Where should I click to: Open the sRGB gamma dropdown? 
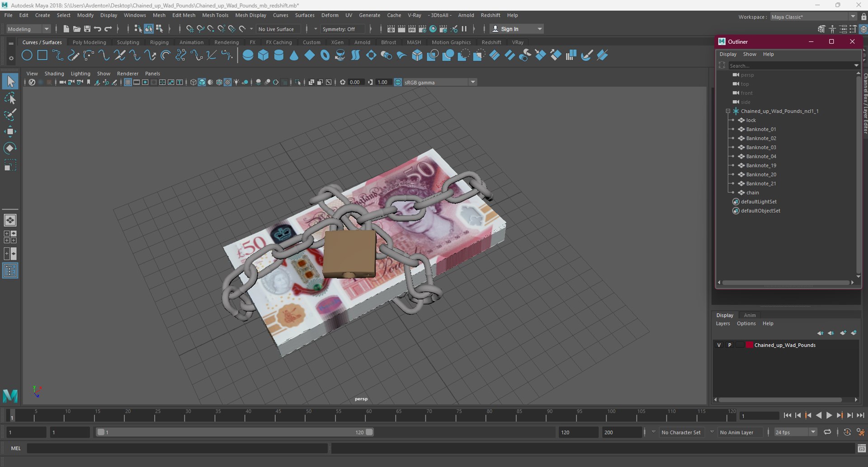(440, 82)
